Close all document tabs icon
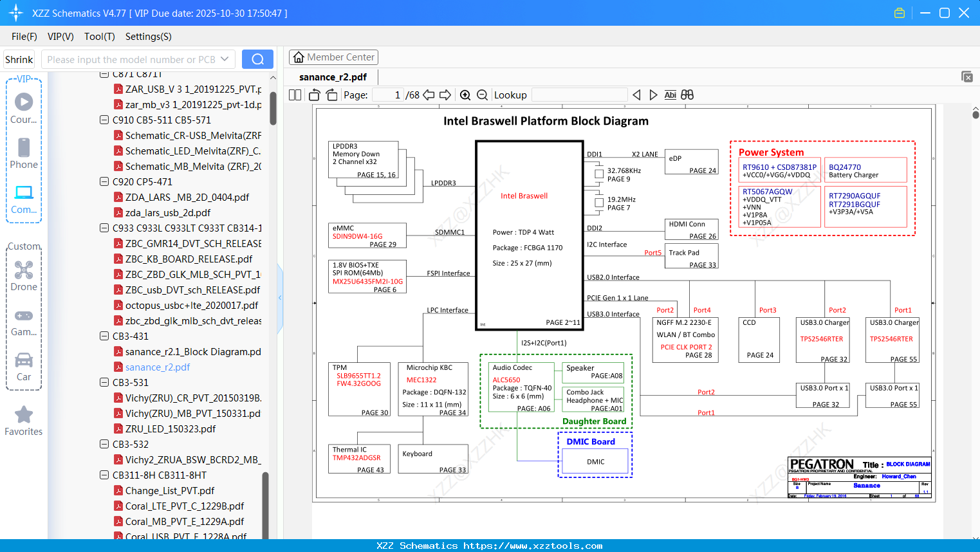This screenshot has width=980, height=552. coord(967,77)
